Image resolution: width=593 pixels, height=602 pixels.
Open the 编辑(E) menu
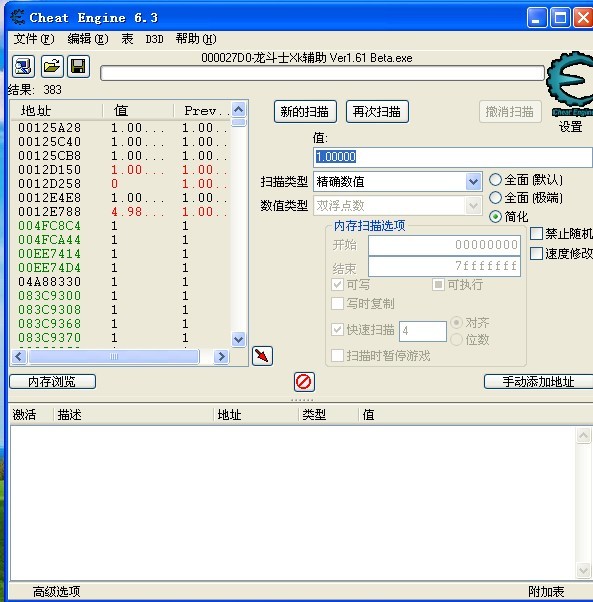coord(88,39)
